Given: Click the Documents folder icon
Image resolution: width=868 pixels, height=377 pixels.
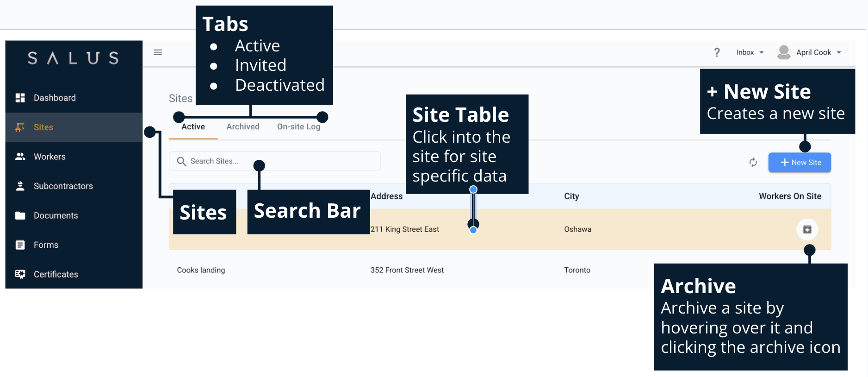Looking at the screenshot, I should (x=20, y=215).
